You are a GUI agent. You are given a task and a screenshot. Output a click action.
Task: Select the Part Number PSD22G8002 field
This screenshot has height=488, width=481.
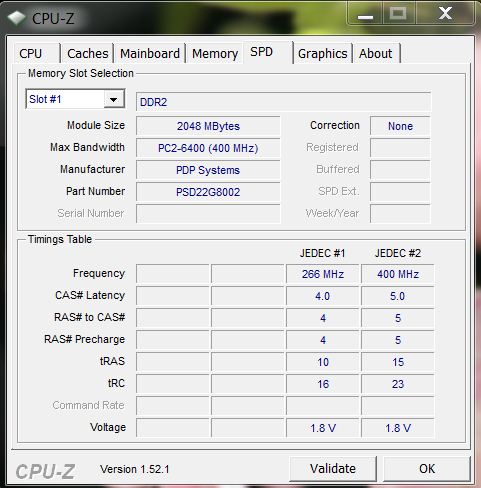[208, 192]
